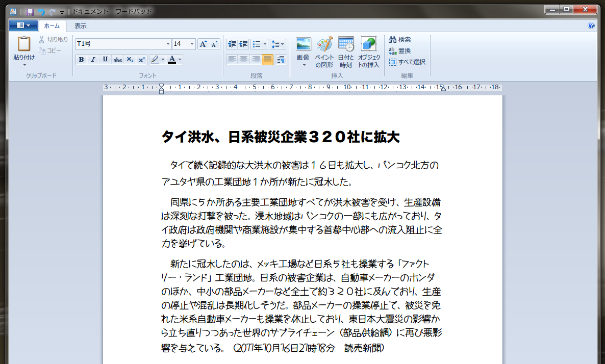This screenshot has height=364, width=605.
Task: Open Customize Quick Access Toolbar arrow
Action: click(62, 12)
